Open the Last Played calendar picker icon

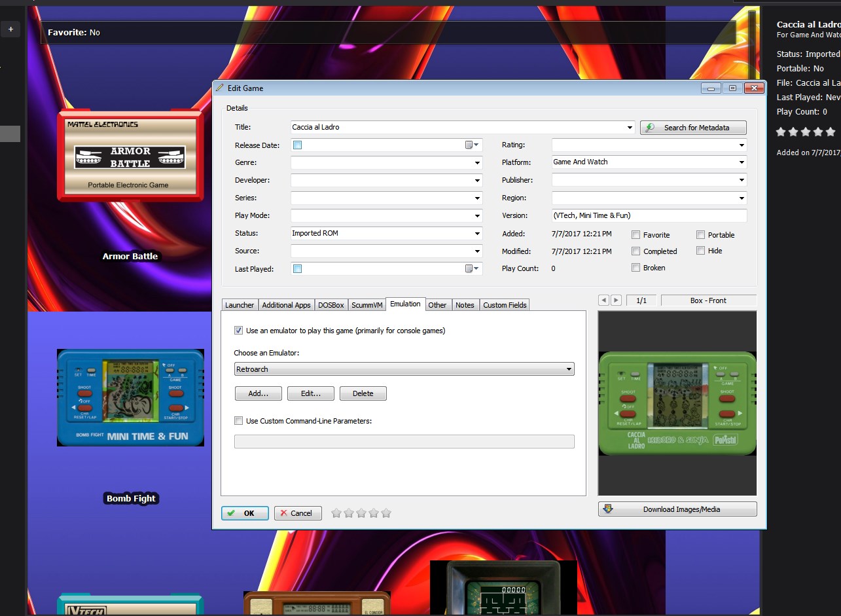[472, 268]
